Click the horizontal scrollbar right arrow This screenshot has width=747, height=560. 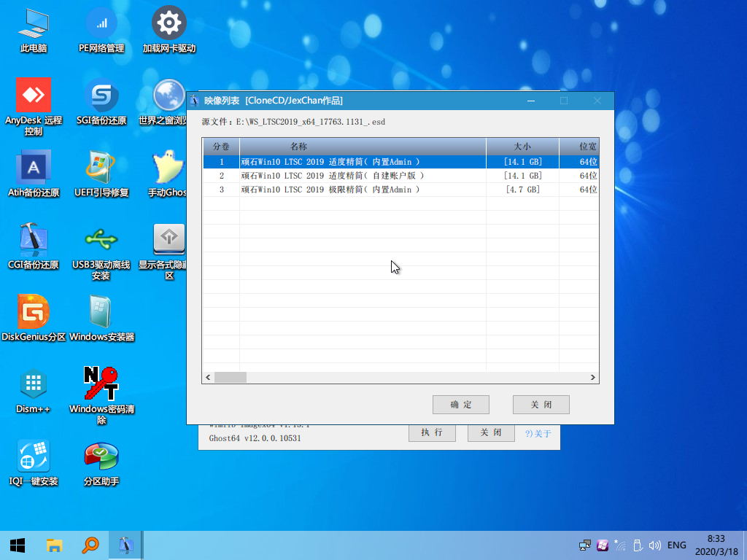[593, 378]
